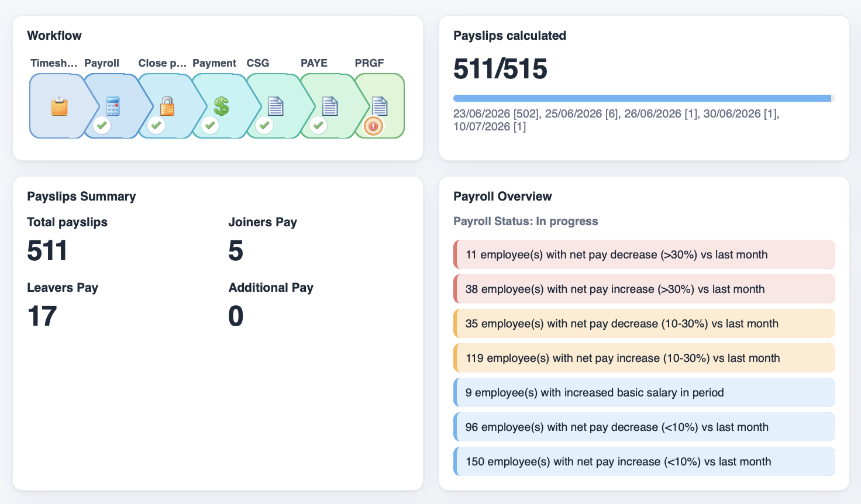Click the PRGF red warning badge

click(373, 126)
